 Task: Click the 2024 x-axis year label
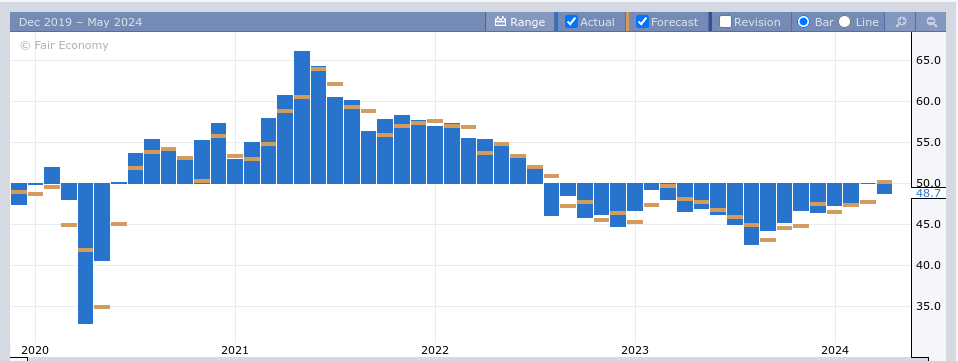click(835, 350)
